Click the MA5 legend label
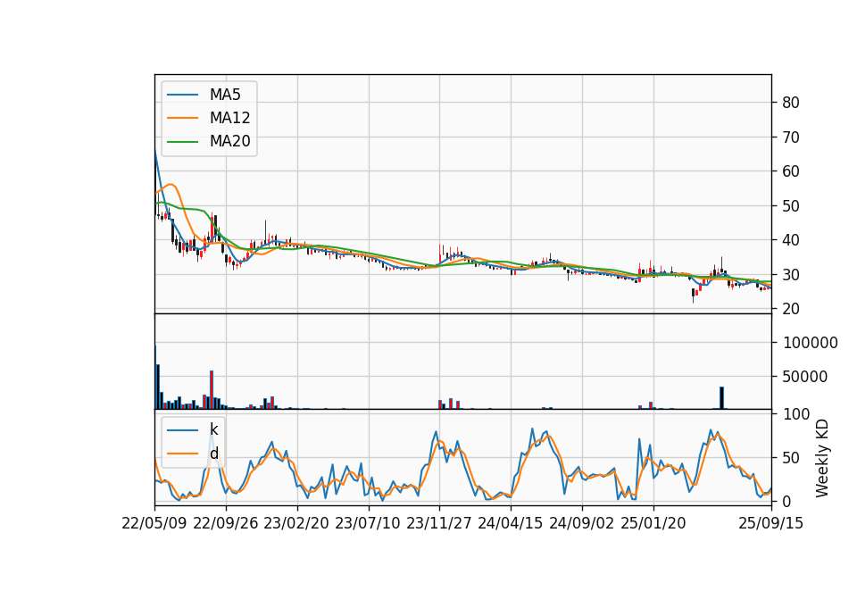Viewport: 857px width, 616px height. tap(225, 95)
